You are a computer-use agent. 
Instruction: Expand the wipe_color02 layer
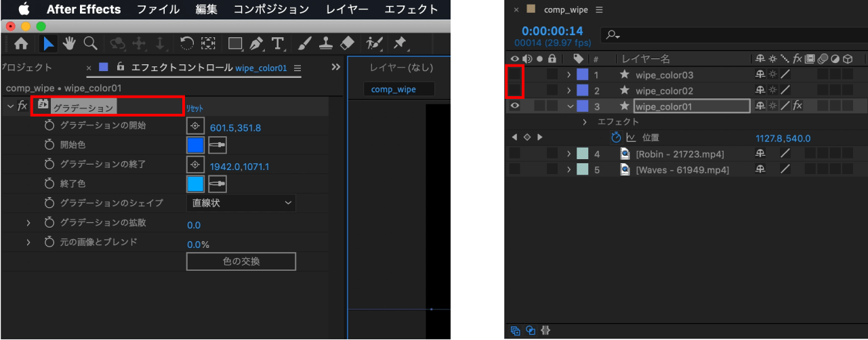[569, 90]
